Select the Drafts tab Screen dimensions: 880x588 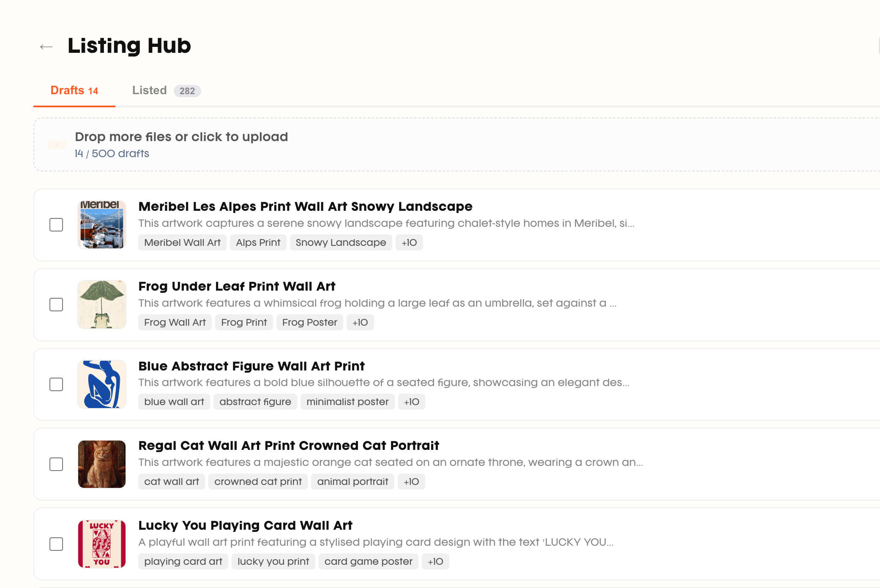pyautogui.click(x=74, y=90)
